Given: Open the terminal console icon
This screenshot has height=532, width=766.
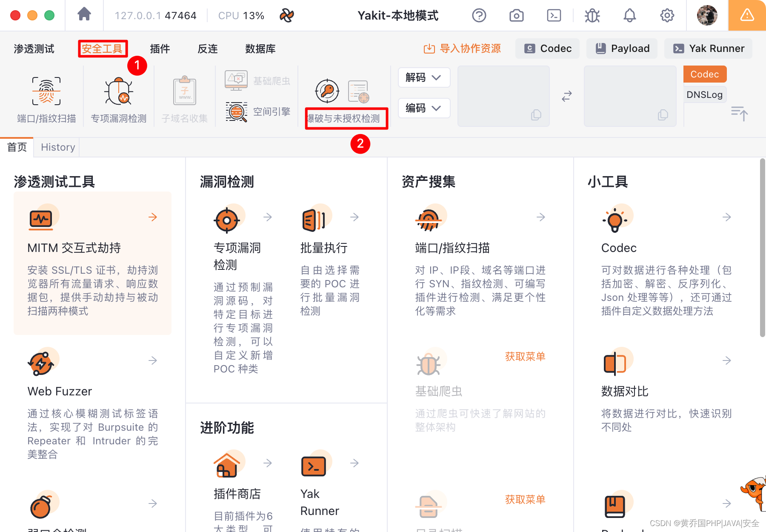Looking at the screenshot, I should [554, 16].
